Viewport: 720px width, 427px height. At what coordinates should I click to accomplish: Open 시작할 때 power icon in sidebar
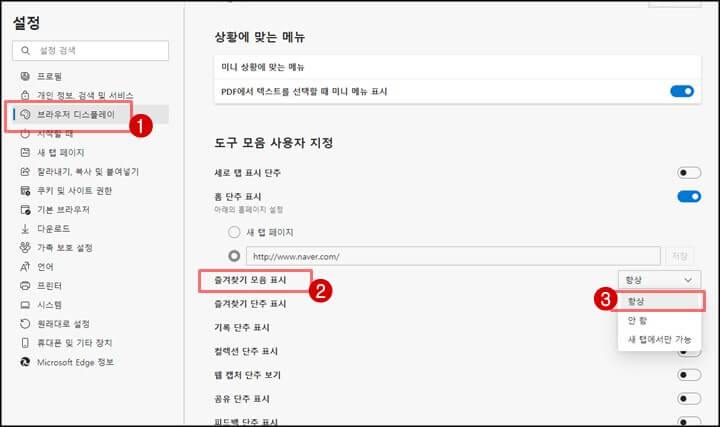coord(25,134)
